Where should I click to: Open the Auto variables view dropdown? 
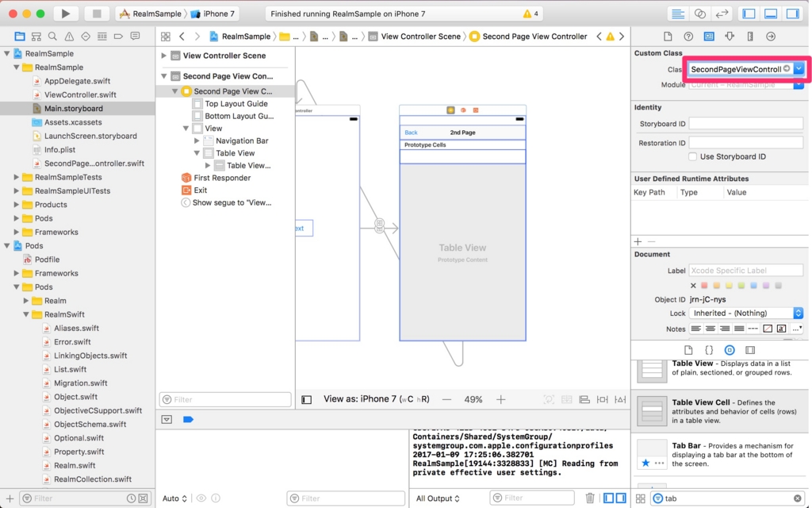point(174,498)
